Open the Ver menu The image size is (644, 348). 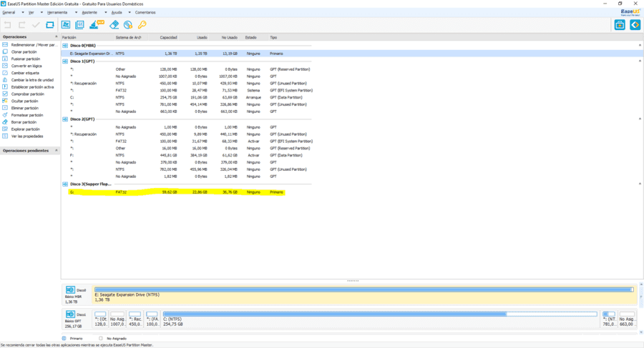(31, 12)
